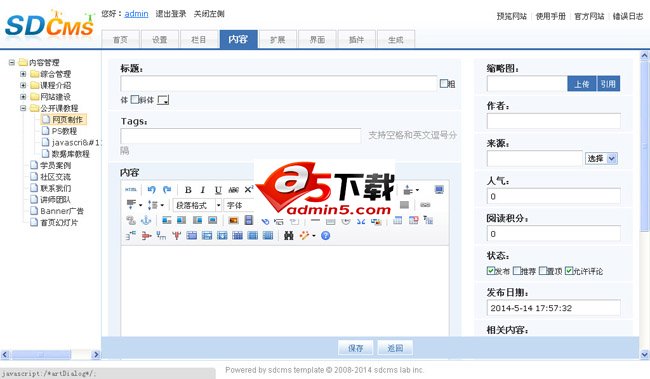The width and height of the screenshot is (650, 379).
Task: Uncheck the 允许评论 allow comments checkbox
Action: coord(569,271)
